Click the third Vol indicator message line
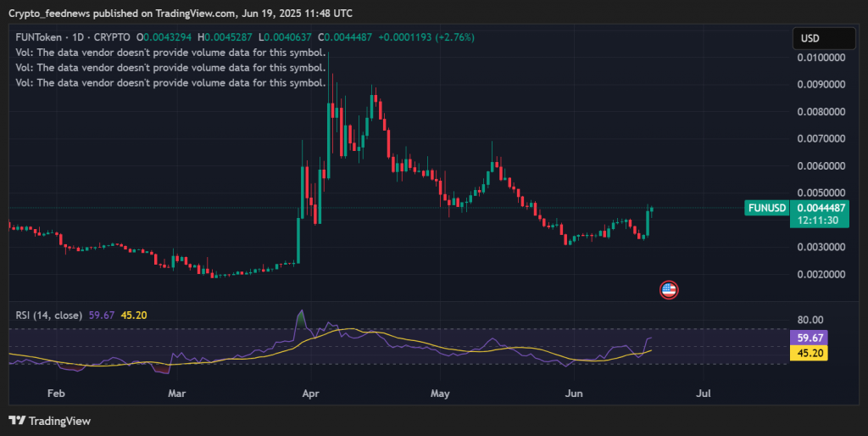Viewport: 868px width, 436px height. (170, 82)
